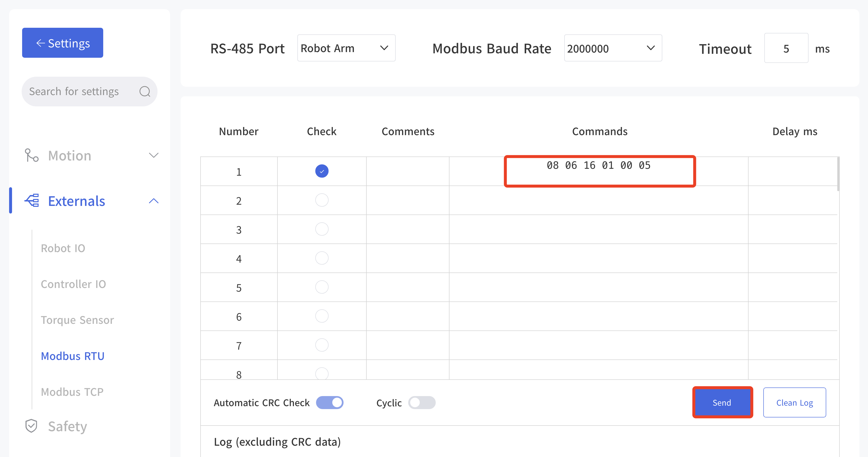Viewport: 868px width, 457px height.
Task: Open the Motion section label
Action: 70,156
